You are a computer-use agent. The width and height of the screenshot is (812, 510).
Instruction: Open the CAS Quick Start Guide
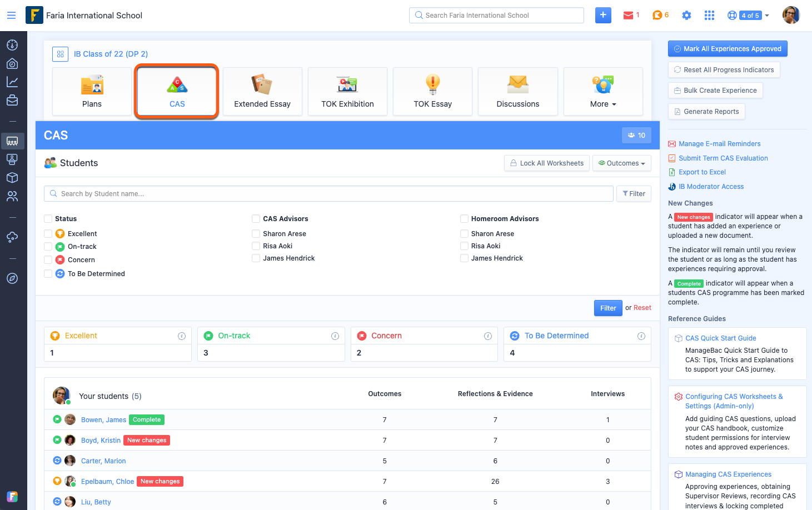pos(720,338)
